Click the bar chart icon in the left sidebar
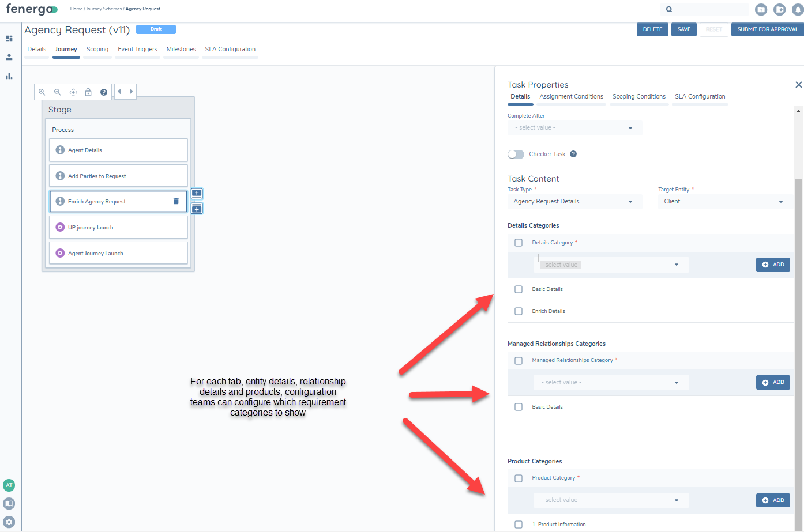The image size is (804, 532). click(x=9, y=76)
